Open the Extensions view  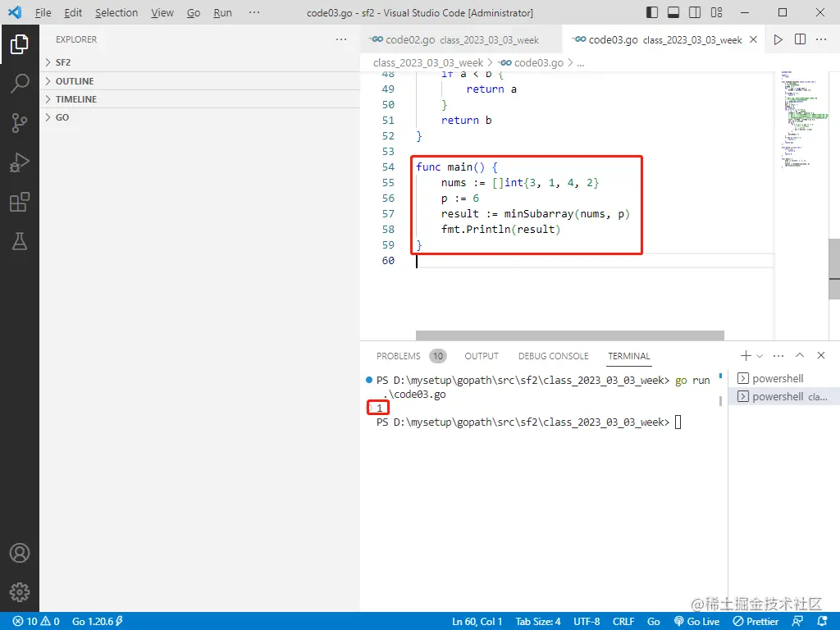tap(20, 202)
